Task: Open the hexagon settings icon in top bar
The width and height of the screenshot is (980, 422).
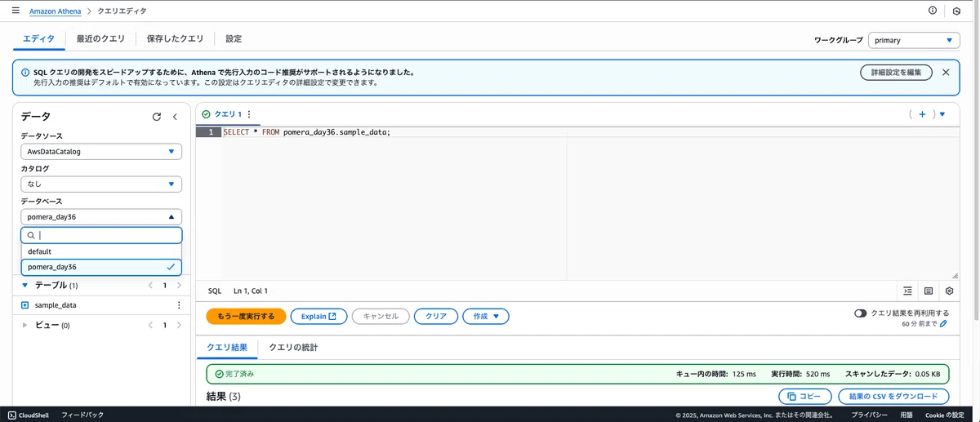Action: coord(956,11)
